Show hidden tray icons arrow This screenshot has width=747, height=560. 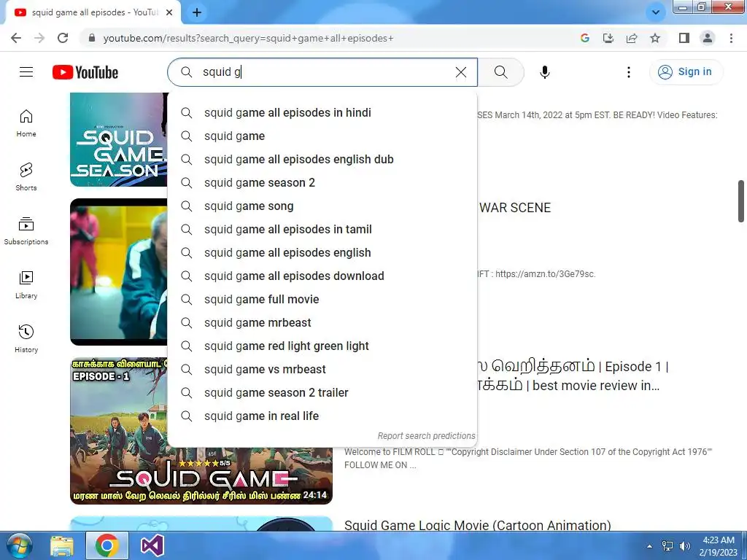point(649,546)
